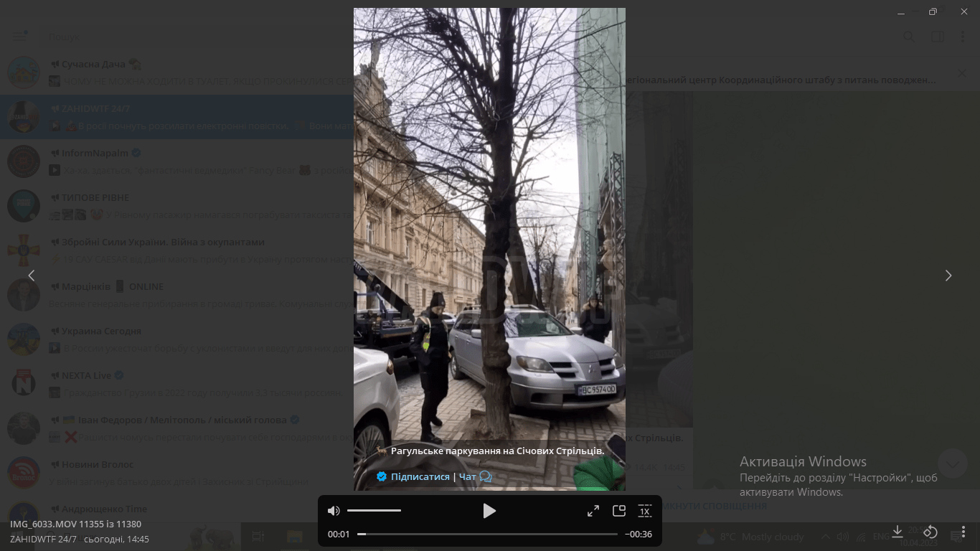Viewport: 980px width, 551px height.
Task: Click the caption text Рагульське паркування
Action: [497, 451]
